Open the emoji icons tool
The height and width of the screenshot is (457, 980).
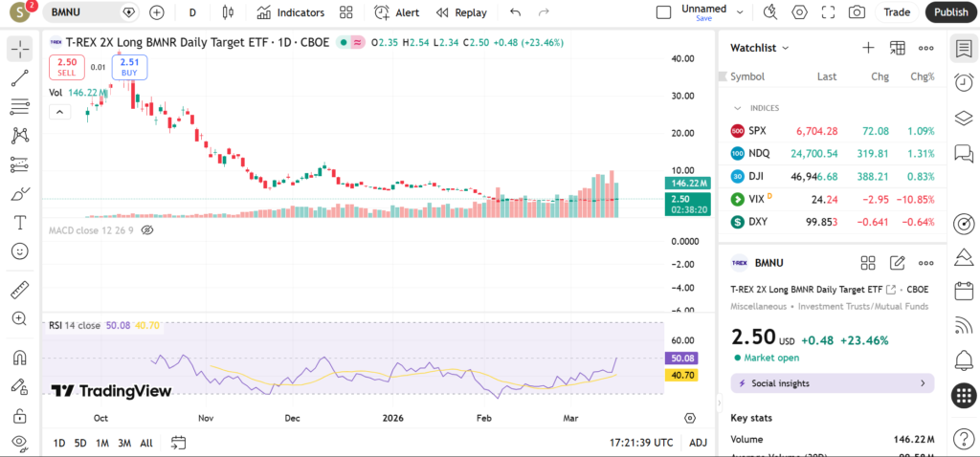pyautogui.click(x=20, y=250)
